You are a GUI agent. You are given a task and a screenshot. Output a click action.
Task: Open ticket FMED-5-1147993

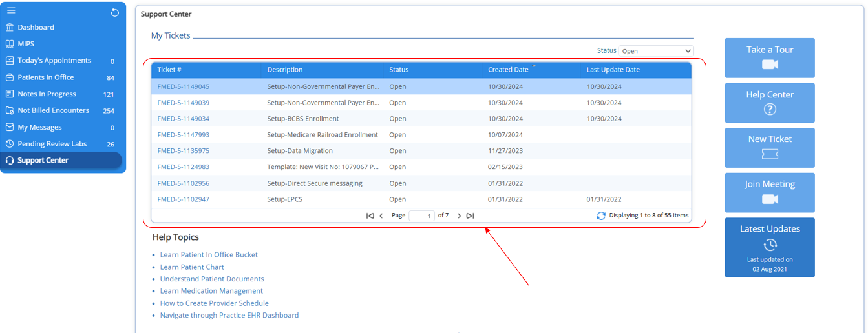coord(184,135)
